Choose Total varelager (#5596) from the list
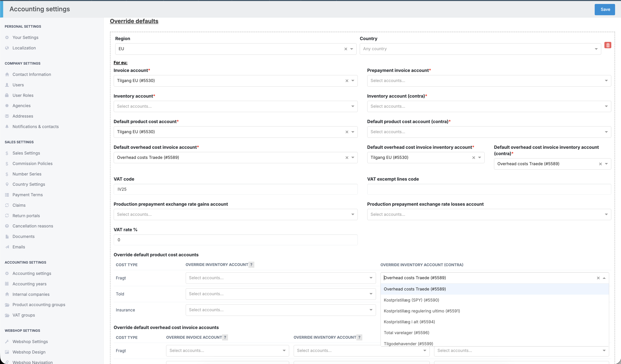621x364 pixels. click(406, 332)
